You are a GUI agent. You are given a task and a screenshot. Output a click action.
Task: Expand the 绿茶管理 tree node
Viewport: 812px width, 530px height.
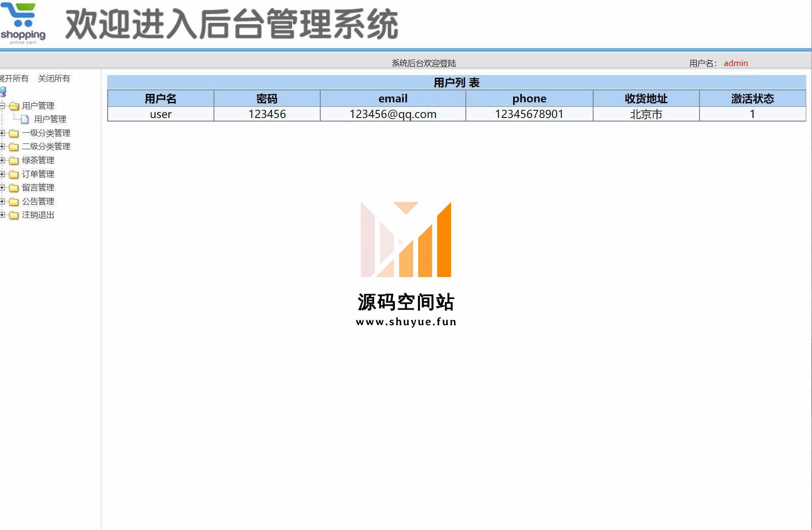click(2, 160)
